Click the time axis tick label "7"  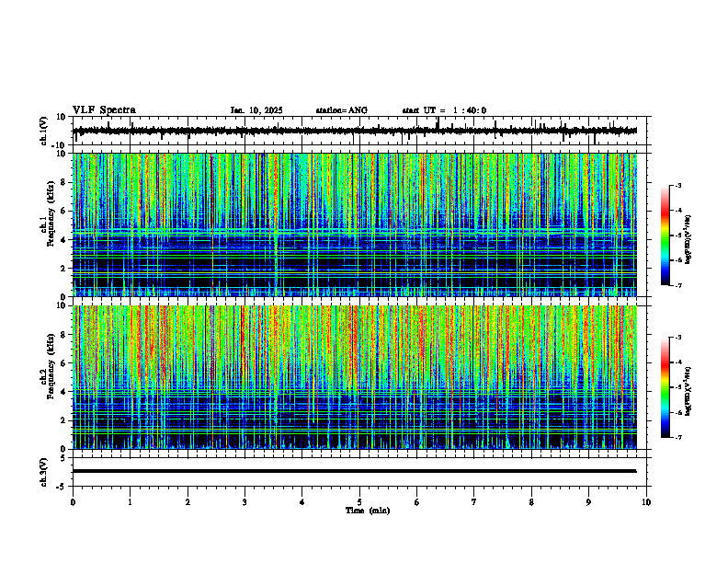474,502
